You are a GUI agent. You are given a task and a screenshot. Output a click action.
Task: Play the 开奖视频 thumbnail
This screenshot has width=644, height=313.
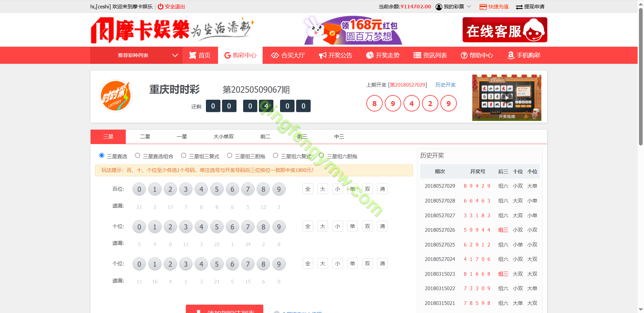pyautogui.click(x=506, y=97)
